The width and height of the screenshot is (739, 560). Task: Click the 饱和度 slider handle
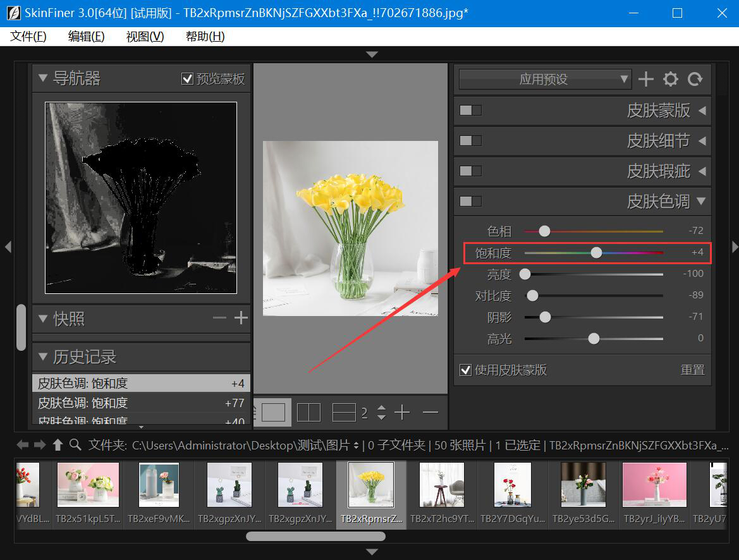596,253
